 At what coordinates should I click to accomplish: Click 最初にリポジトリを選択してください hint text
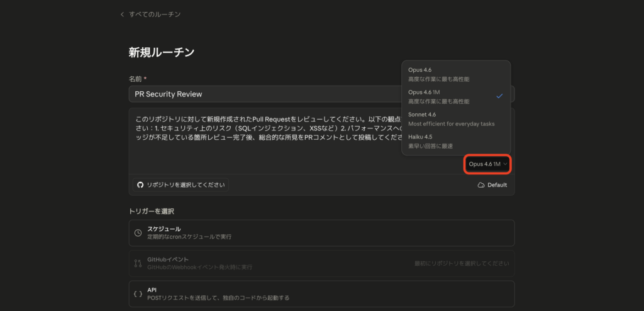pos(462,263)
